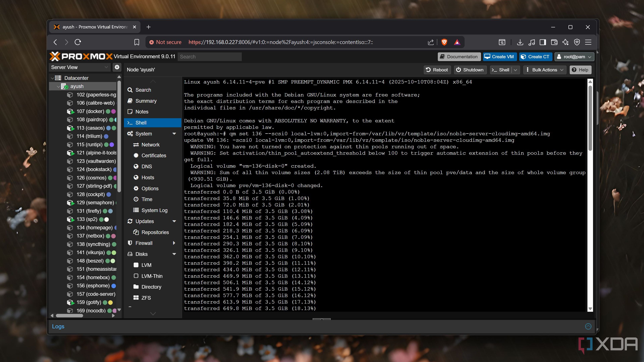Viewport: 644px width, 362px height.
Task: Open the Network menu item
Action: [152, 145]
